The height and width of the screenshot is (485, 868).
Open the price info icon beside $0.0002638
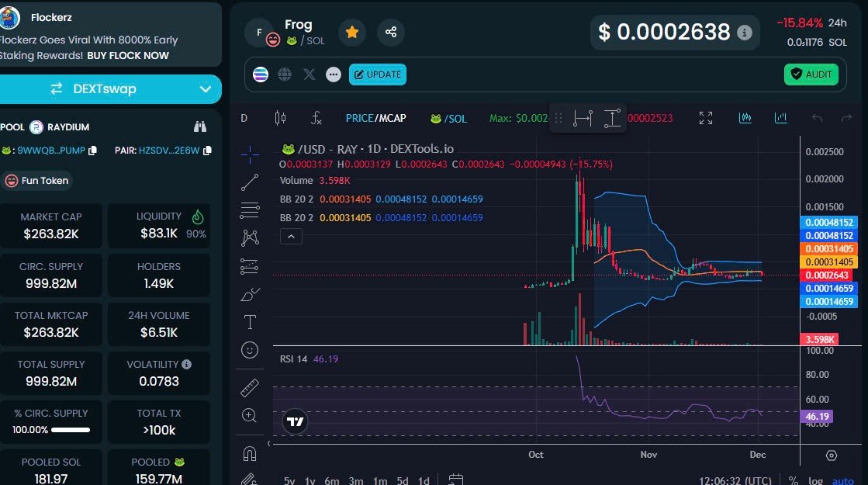(745, 33)
